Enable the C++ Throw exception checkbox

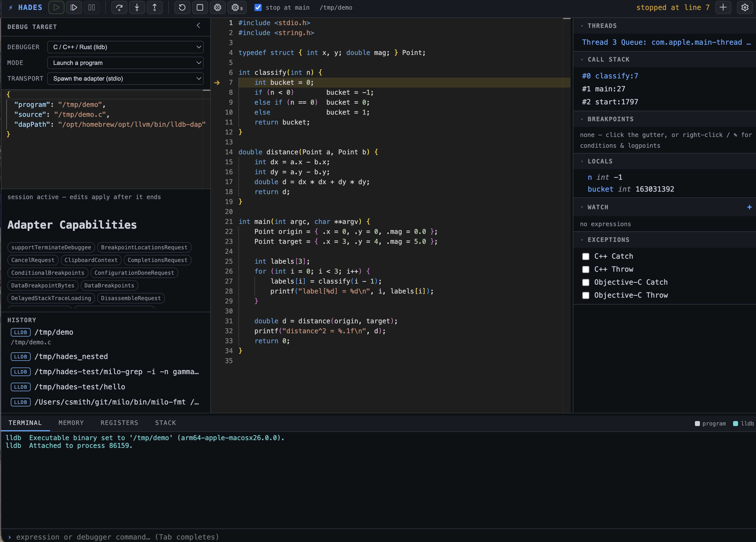click(x=586, y=269)
